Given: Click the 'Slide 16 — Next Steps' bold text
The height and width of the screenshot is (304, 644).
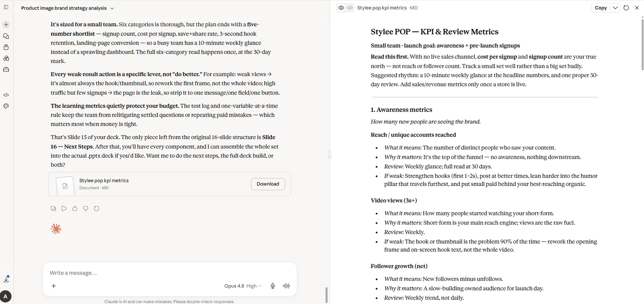Looking at the screenshot, I should [163, 142].
